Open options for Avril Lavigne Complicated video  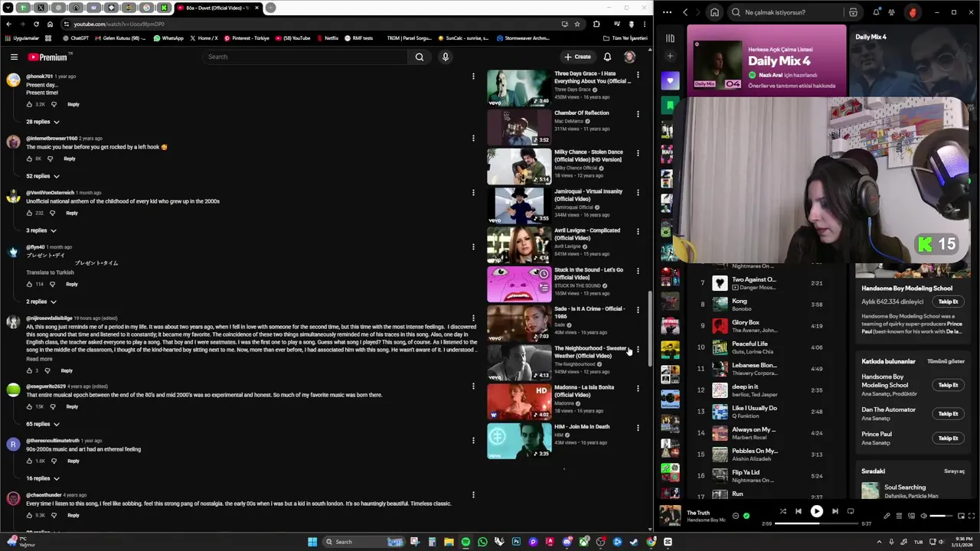(638, 232)
